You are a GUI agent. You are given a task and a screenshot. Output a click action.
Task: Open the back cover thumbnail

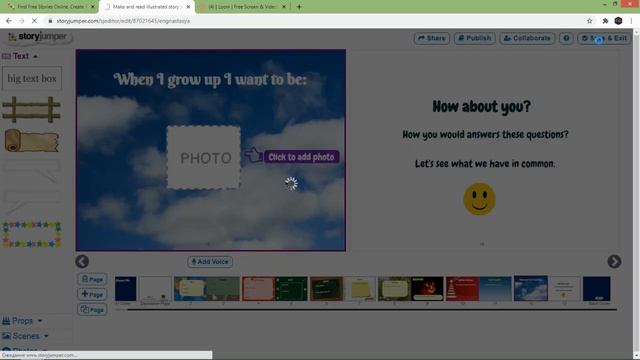coord(596,289)
